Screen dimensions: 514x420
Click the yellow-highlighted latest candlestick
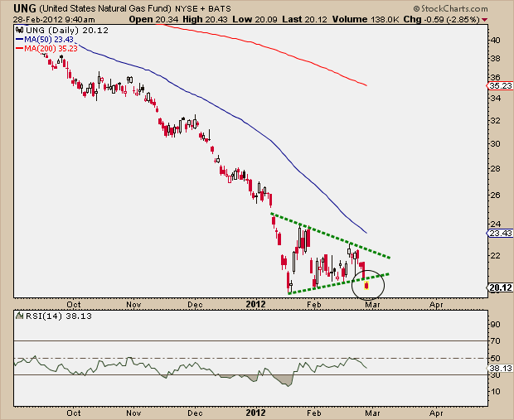(366, 286)
